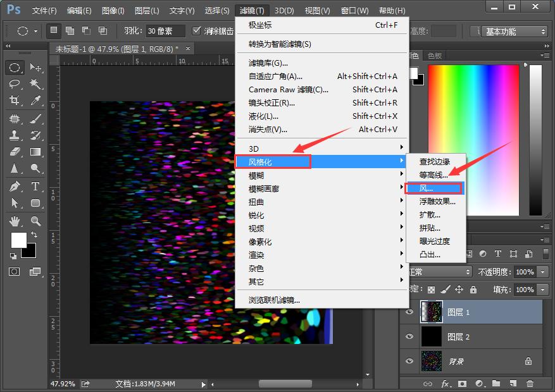Screen dimensions: 555x392
Task: Select the 图层 2 layer thumbnail
Action: click(431, 336)
